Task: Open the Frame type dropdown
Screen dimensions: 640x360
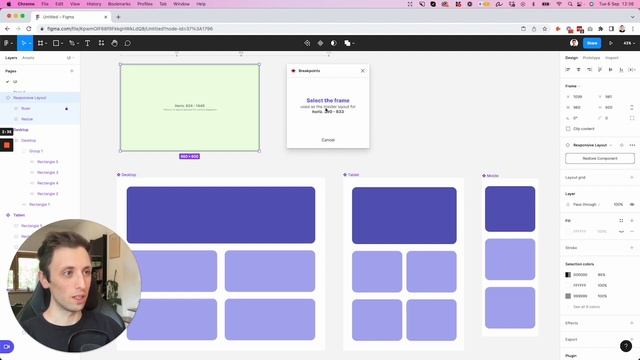Action: pyautogui.click(x=573, y=86)
